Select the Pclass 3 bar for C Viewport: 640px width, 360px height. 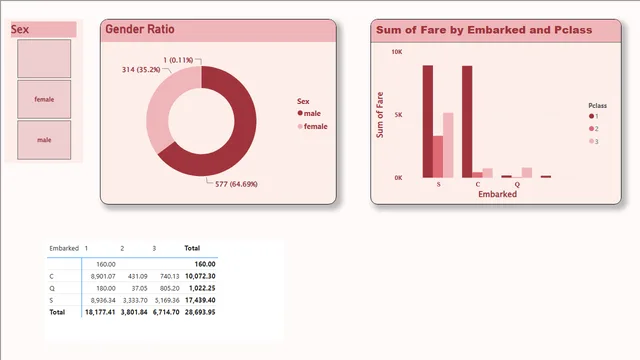click(487, 173)
